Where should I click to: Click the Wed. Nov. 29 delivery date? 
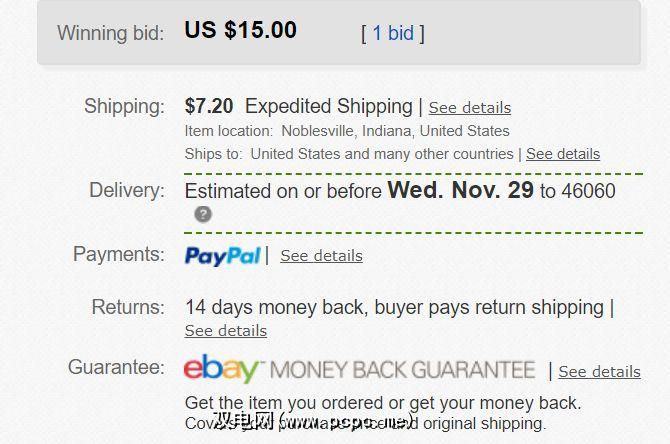pos(460,189)
